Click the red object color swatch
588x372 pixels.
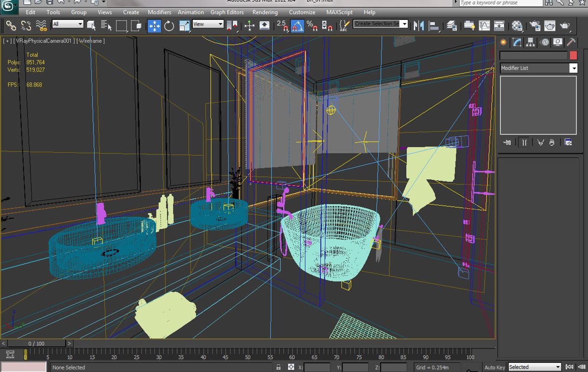click(x=573, y=55)
